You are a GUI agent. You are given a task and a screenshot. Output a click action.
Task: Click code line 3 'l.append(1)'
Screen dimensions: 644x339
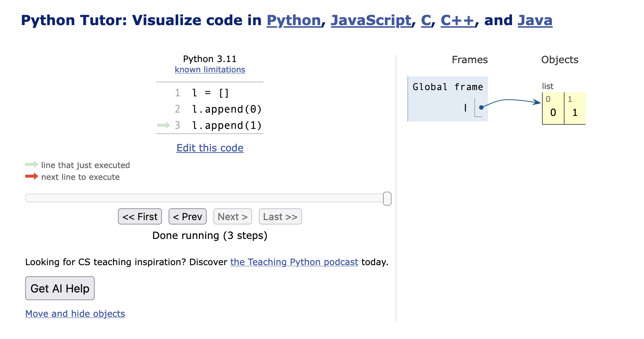coord(227,125)
